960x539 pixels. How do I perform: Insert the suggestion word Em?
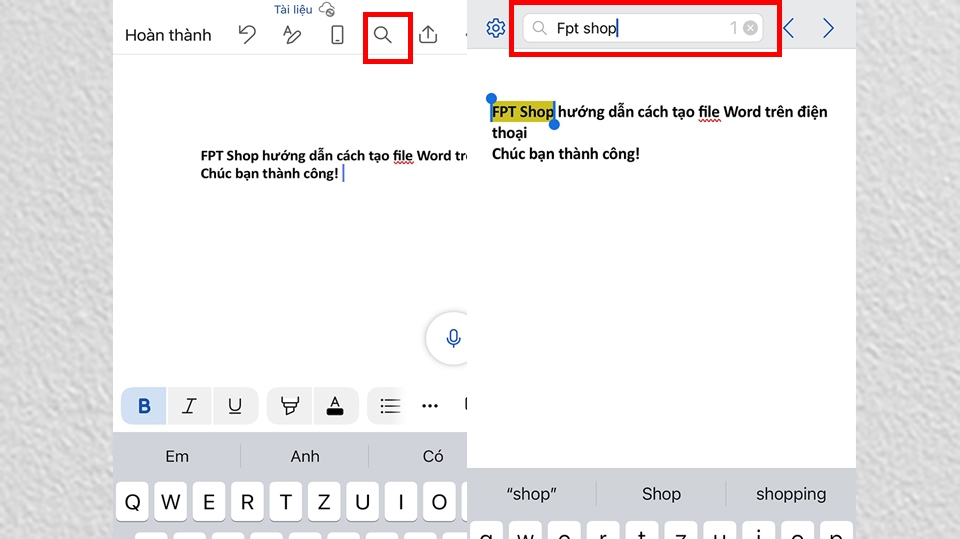(x=177, y=456)
